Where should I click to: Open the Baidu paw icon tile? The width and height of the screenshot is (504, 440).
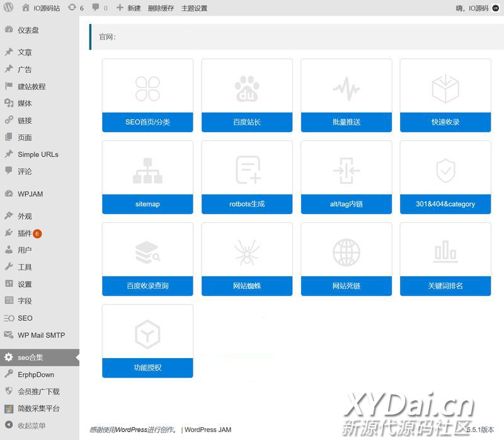pos(247,89)
